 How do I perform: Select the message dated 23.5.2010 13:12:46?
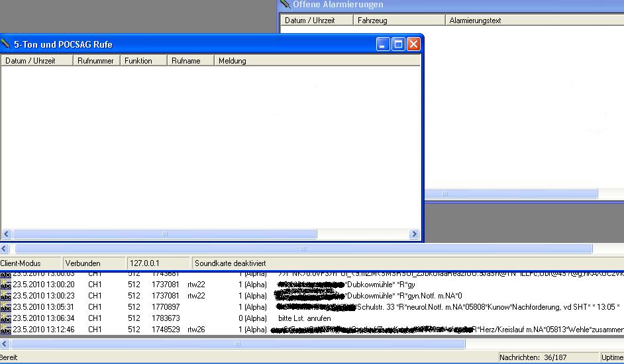click(312, 330)
